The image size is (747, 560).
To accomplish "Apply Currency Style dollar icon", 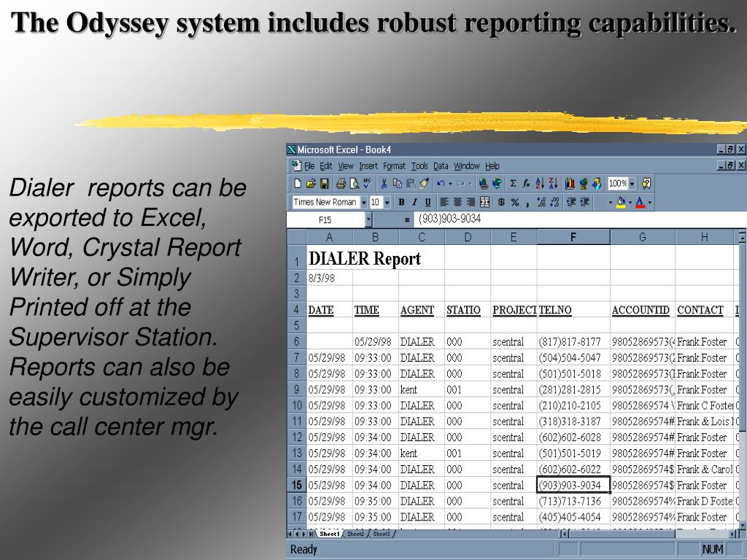I will [x=501, y=203].
